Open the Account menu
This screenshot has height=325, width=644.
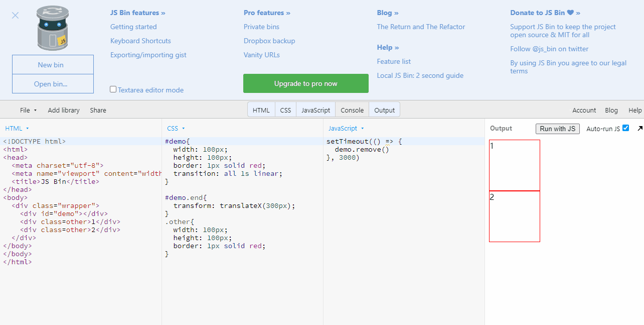584,110
